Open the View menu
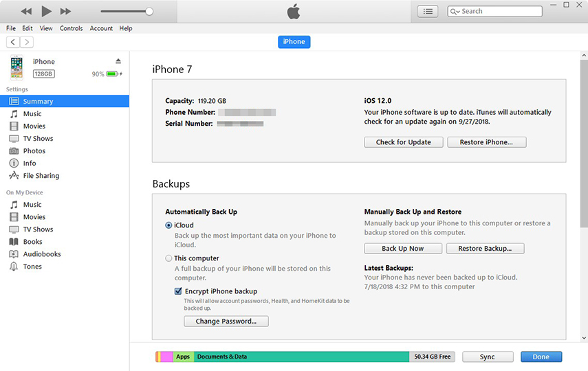588x371 pixels. coord(46,28)
